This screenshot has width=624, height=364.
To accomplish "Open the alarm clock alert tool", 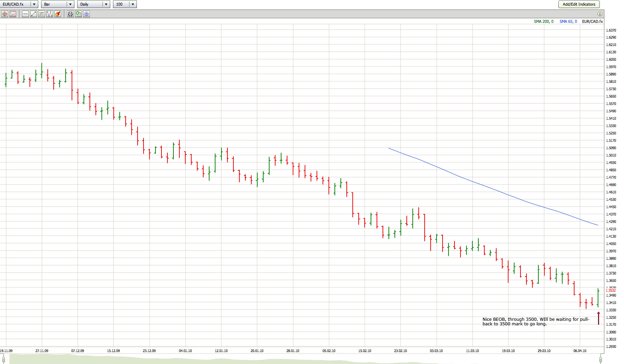I will (x=70, y=14).
